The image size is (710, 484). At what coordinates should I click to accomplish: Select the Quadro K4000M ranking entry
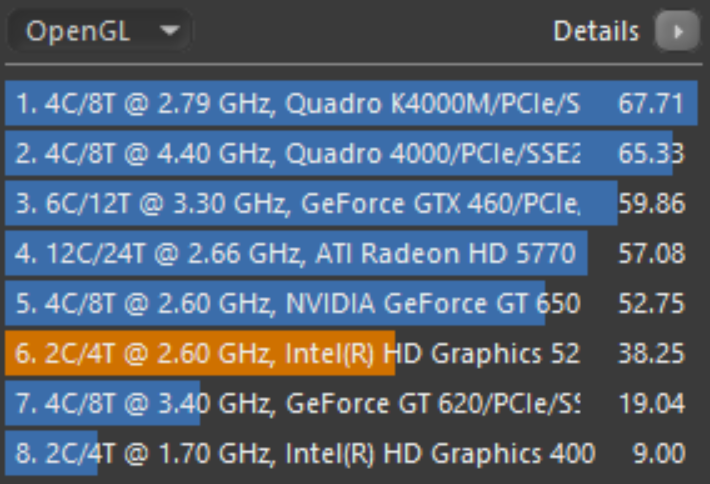(x=351, y=103)
